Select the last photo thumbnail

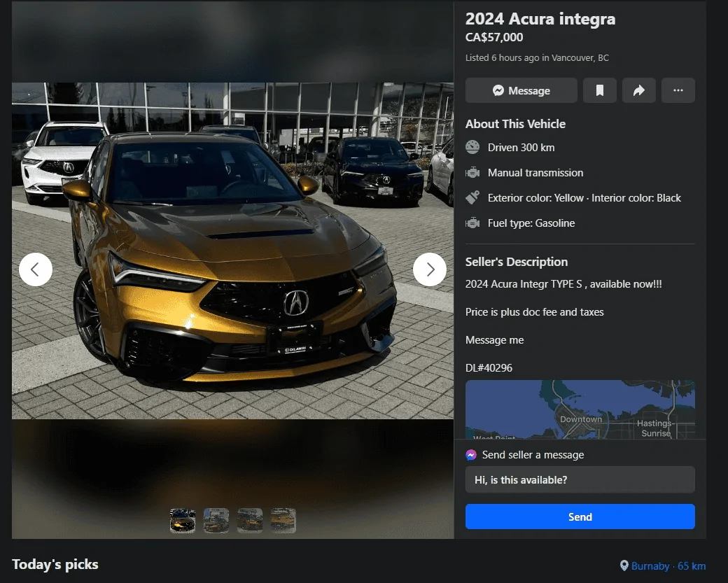click(283, 520)
